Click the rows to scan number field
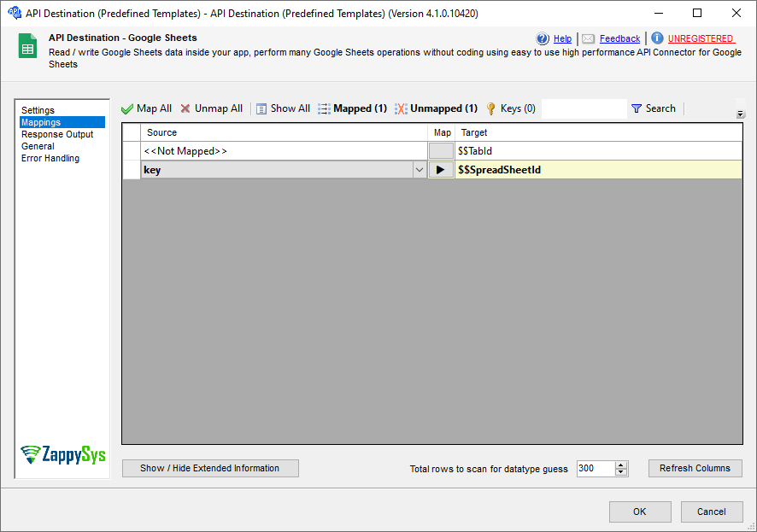This screenshot has height=532, width=757. (596, 468)
